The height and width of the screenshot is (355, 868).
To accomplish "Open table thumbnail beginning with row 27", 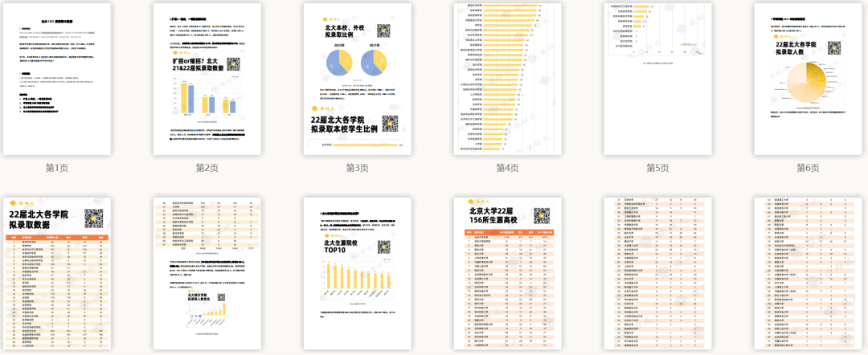I will click(x=657, y=274).
